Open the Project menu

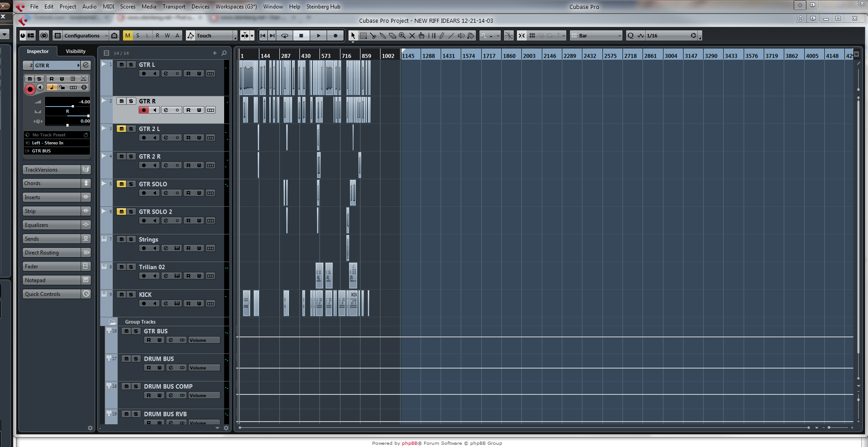[68, 7]
